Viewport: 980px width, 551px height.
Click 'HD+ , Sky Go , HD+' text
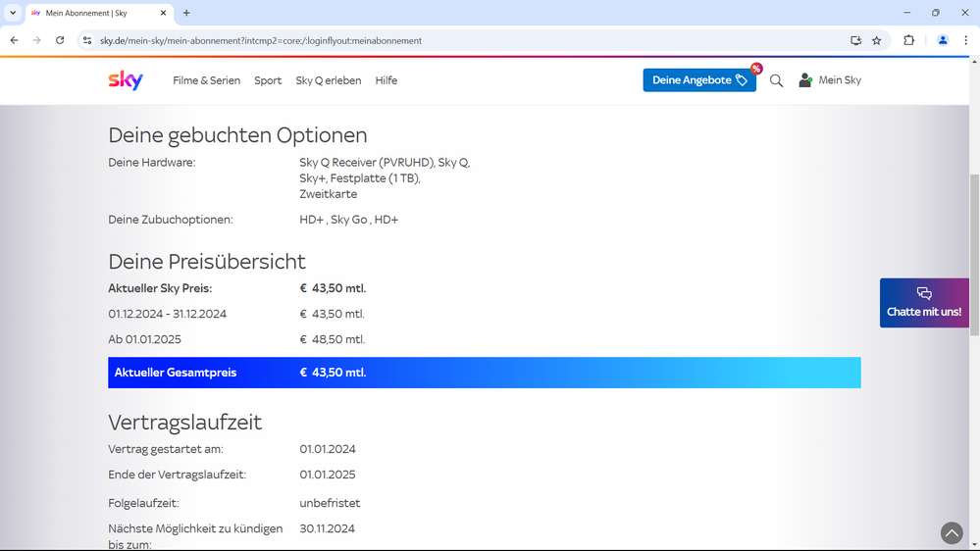point(349,220)
